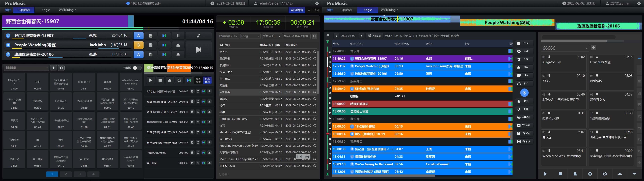Select 列表播放 play mode
This screenshot has height=181, width=644.
207,80
